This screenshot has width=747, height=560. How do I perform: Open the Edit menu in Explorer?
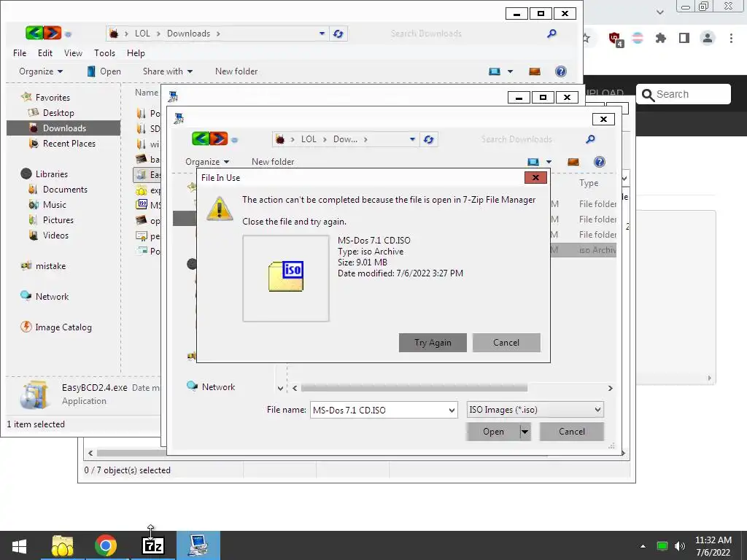click(45, 52)
